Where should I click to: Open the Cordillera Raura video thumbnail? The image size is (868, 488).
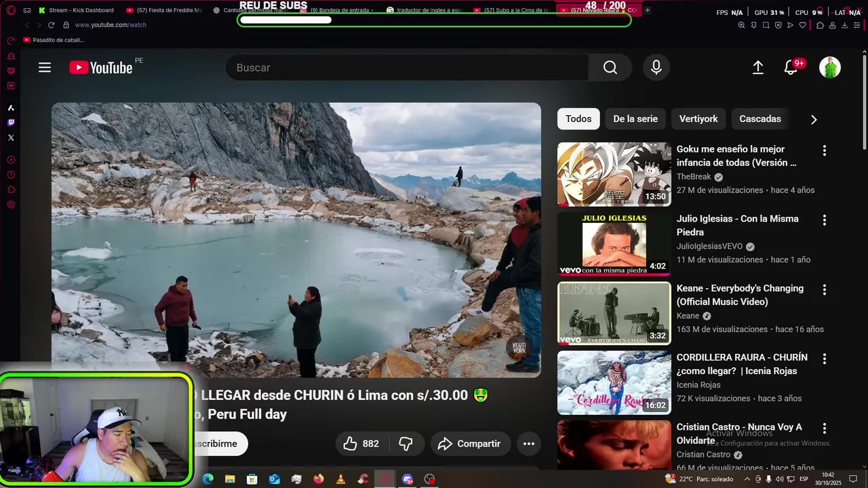click(x=614, y=383)
